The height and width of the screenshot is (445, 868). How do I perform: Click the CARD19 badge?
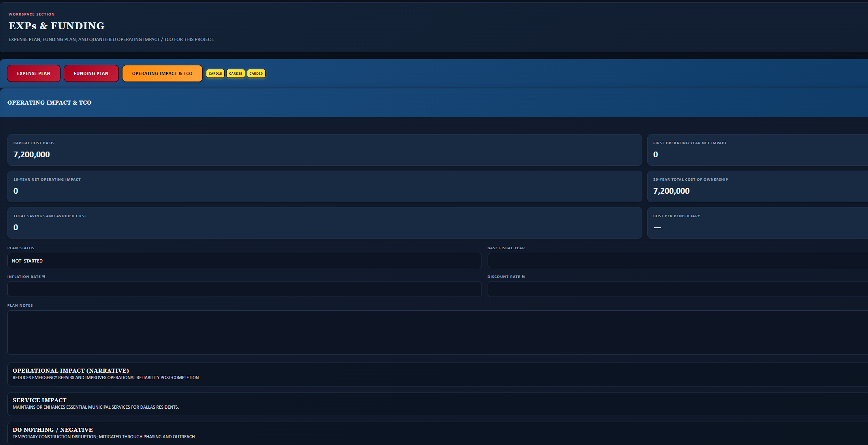[x=236, y=73]
